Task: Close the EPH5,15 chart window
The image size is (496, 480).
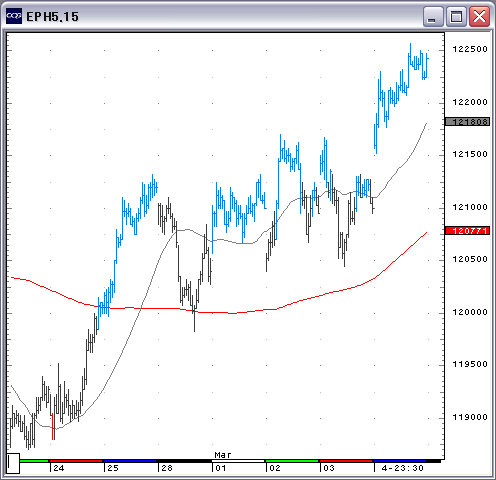Action: pyautogui.click(x=479, y=16)
